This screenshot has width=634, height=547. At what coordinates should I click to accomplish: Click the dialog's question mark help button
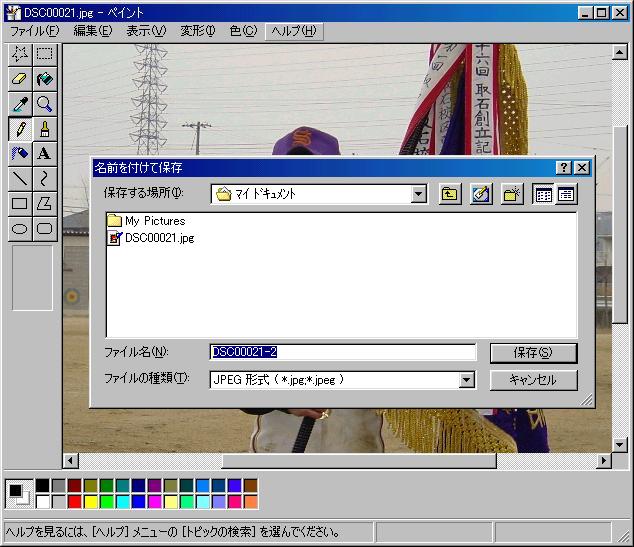click(x=564, y=168)
